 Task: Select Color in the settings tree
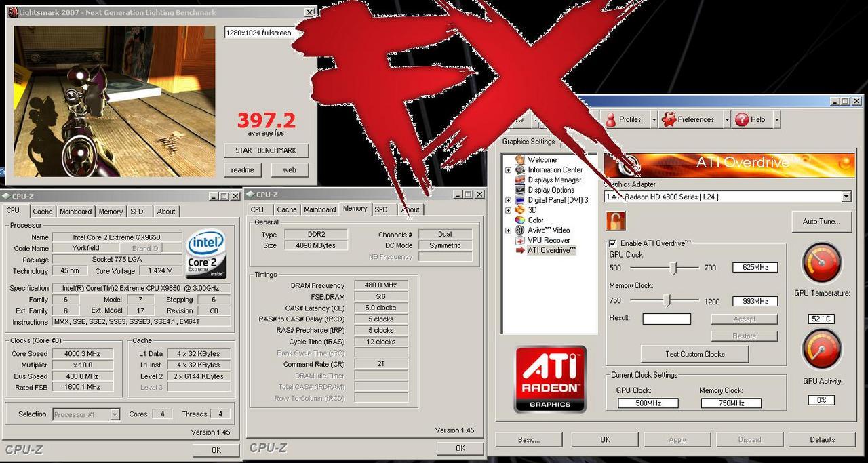(536, 220)
